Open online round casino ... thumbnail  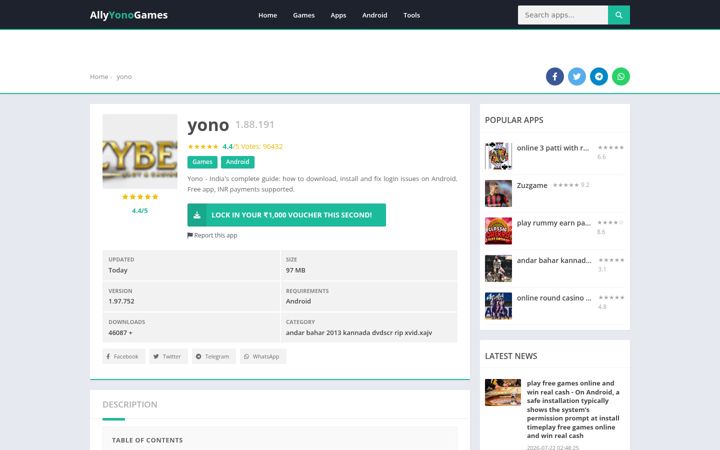498,306
